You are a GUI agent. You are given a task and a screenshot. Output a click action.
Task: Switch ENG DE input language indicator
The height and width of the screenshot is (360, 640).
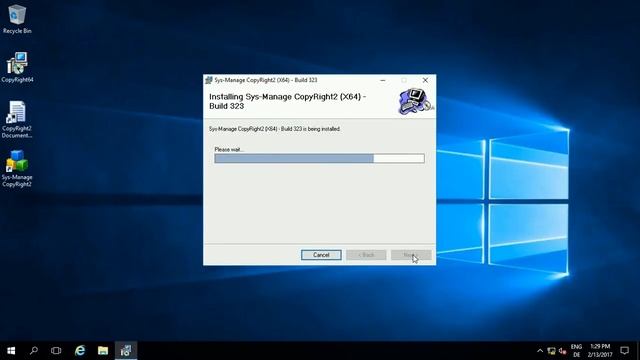click(x=576, y=351)
